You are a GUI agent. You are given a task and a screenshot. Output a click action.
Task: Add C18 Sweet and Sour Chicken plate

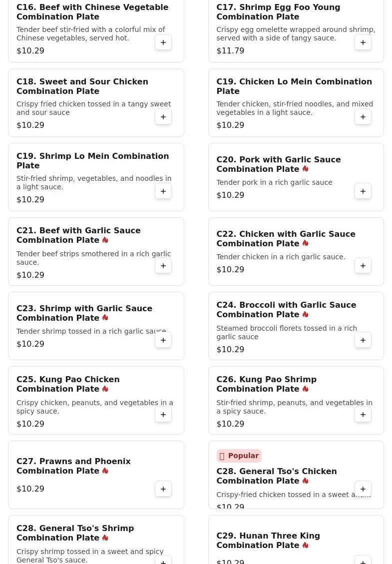tap(163, 117)
